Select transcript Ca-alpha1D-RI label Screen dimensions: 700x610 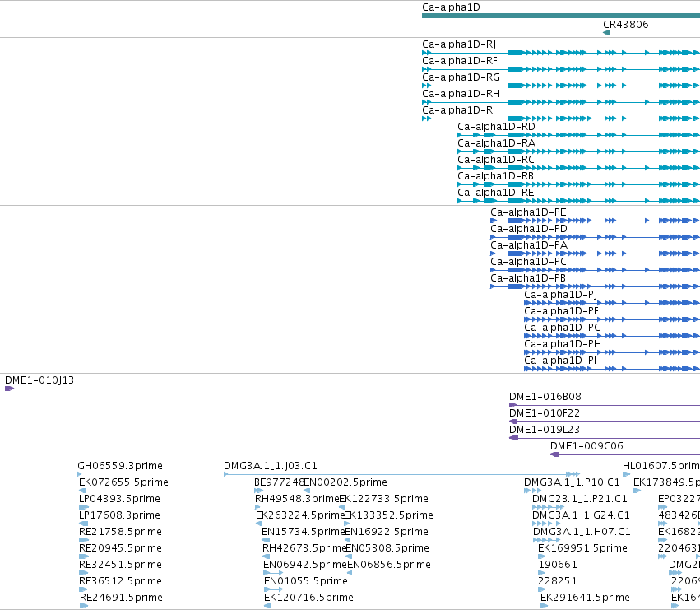[458, 110]
